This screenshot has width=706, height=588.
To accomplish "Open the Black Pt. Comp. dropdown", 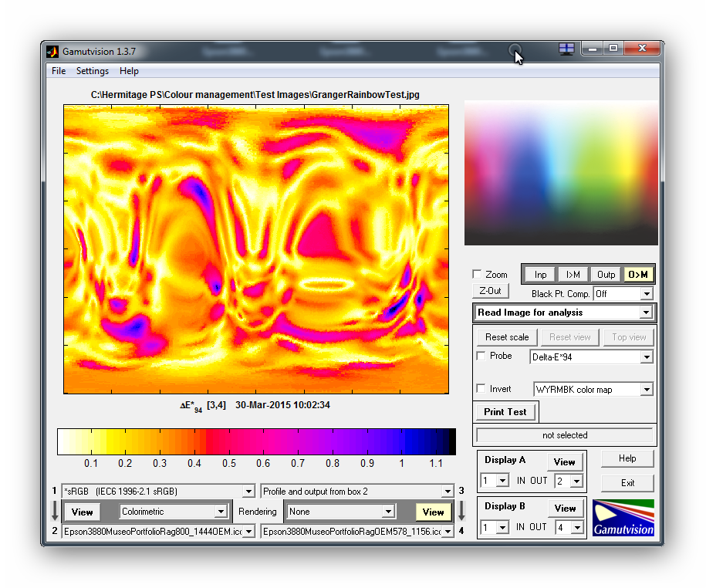I will click(x=623, y=294).
